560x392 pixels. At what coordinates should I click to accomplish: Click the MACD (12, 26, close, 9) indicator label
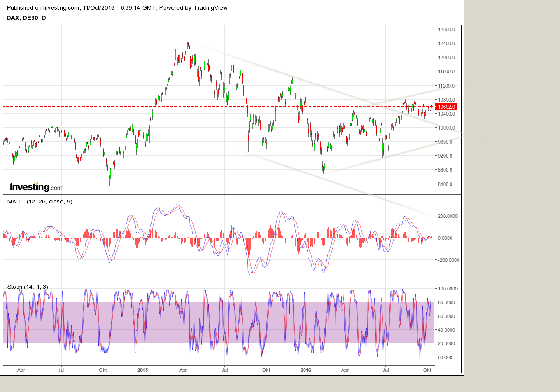pyautogui.click(x=40, y=202)
